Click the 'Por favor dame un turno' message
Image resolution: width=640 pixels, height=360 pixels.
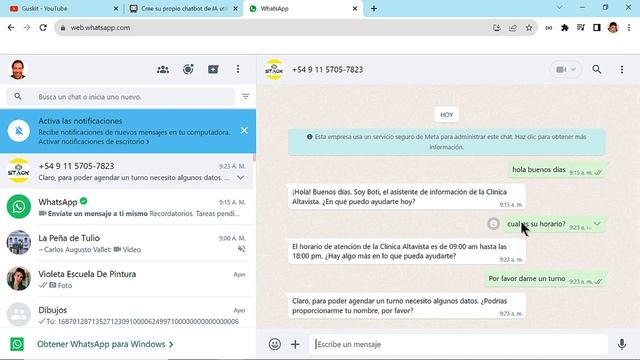tap(545, 279)
